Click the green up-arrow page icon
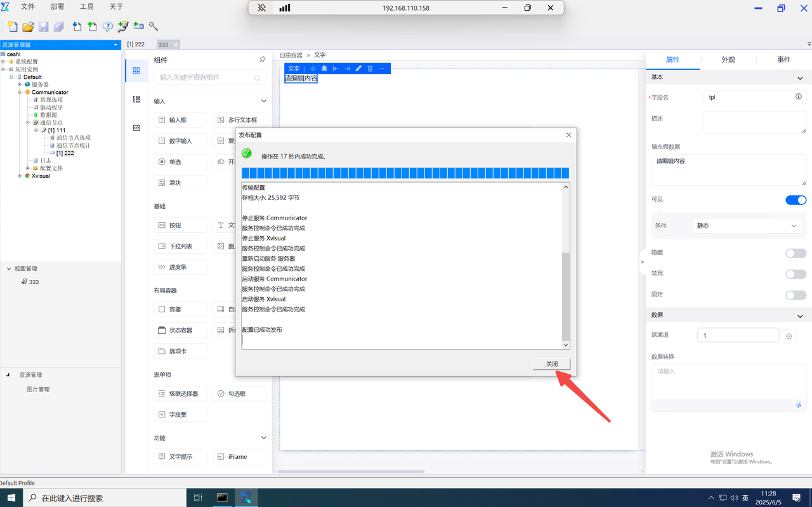Screen dimensions: 812x507 (93, 27)
